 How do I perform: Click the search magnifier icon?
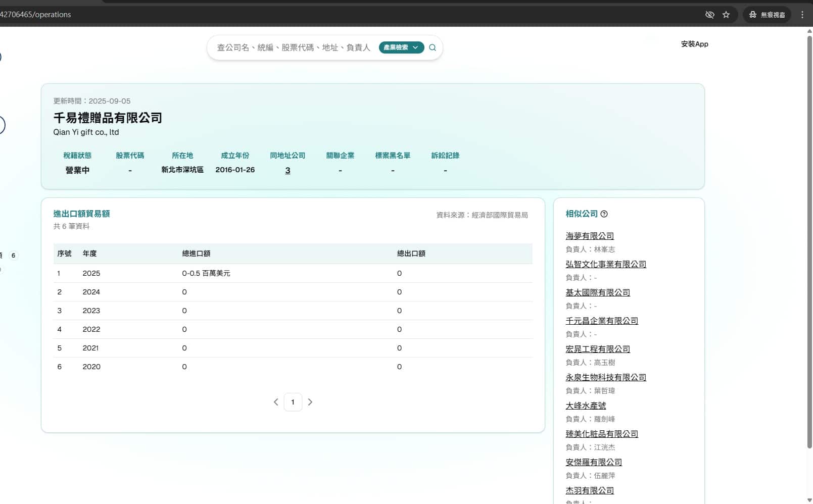(432, 47)
